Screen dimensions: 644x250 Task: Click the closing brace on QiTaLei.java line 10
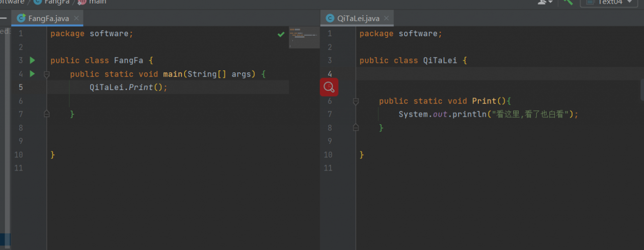(361, 155)
